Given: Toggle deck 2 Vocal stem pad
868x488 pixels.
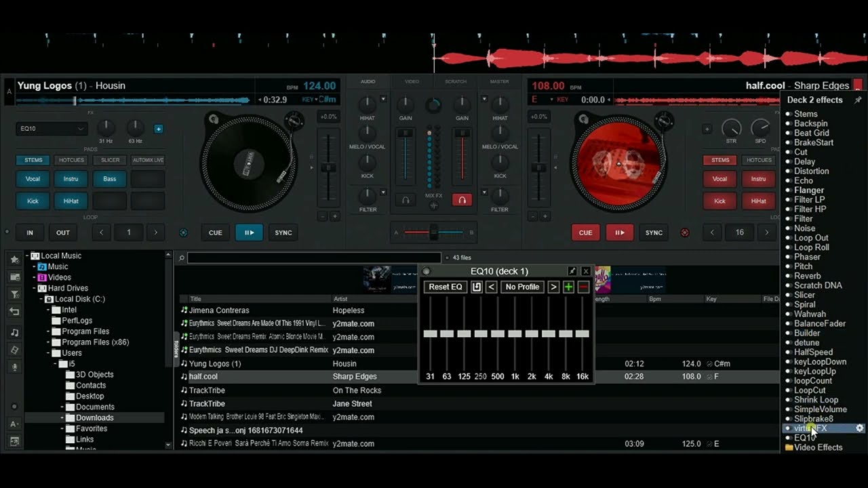Looking at the screenshot, I should click(720, 179).
